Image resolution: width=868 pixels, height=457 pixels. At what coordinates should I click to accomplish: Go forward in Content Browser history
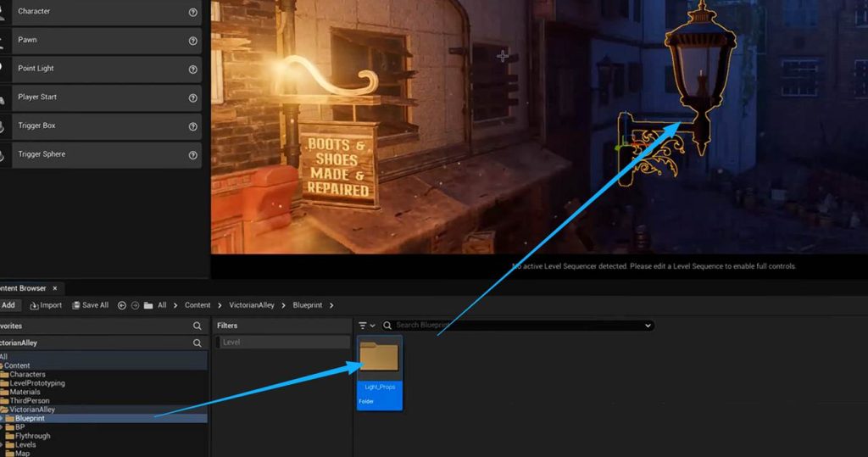coord(135,305)
